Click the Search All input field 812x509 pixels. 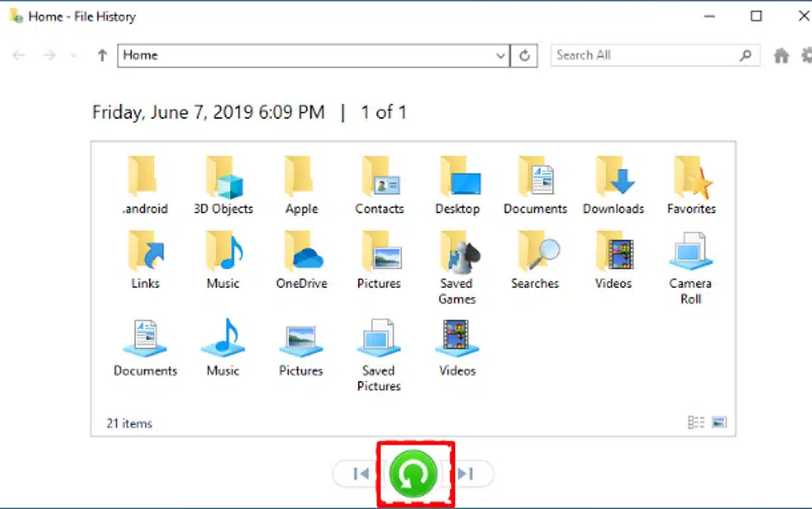pyautogui.click(x=644, y=56)
